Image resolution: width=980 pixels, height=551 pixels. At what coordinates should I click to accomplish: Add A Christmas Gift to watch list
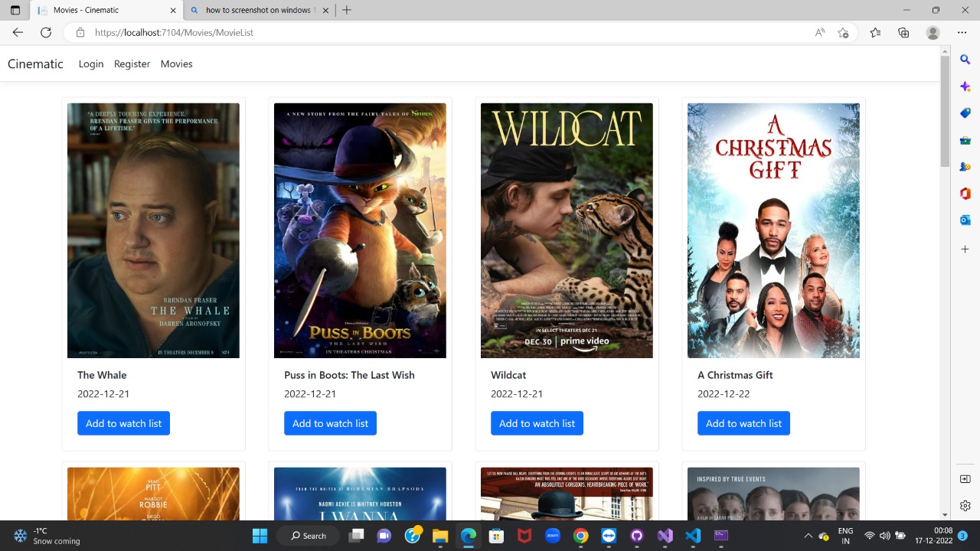pos(743,423)
